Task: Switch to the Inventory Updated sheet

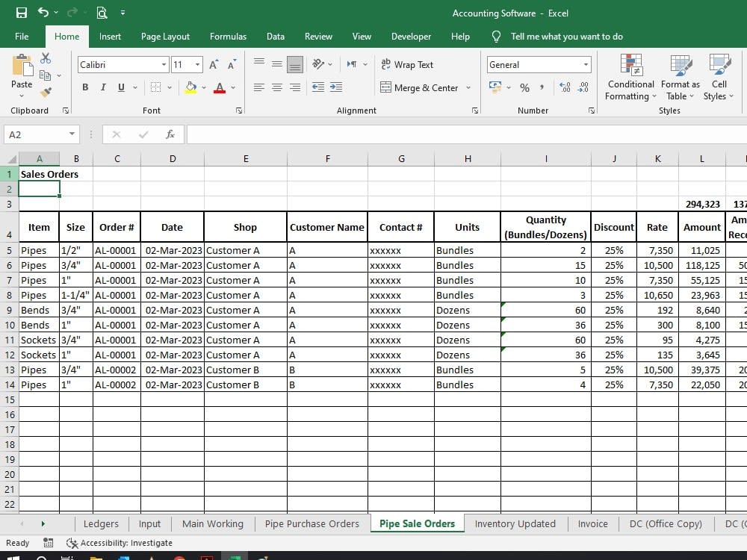Action: point(515,523)
